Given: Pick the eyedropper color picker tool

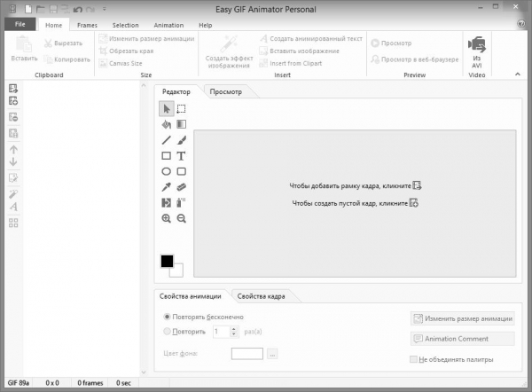Looking at the screenshot, I should coord(167,187).
